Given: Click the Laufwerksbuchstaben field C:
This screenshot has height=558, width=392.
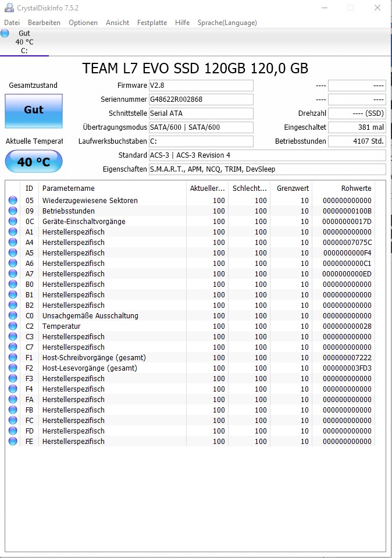Looking at the screenshot, I should 201,141.
